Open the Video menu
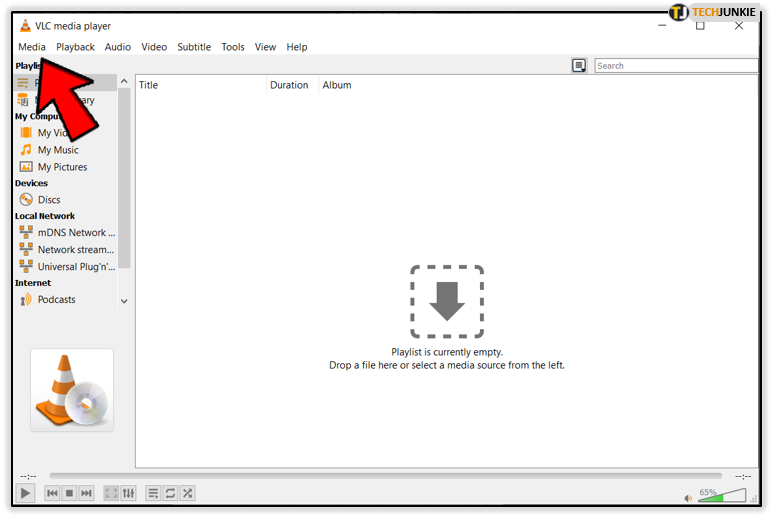Viewport: 773px width, 518px height. [x=154, y=47]
